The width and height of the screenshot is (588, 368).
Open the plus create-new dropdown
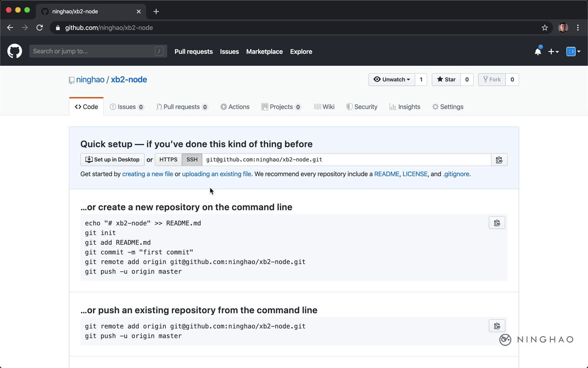(554, 52)
